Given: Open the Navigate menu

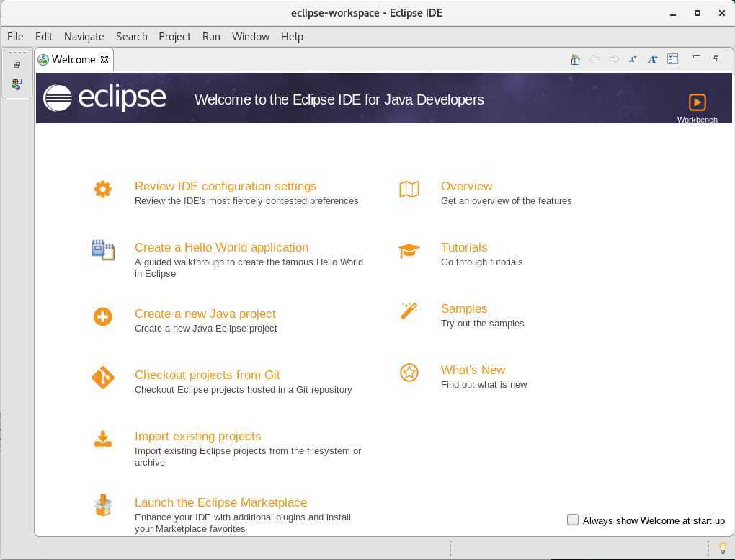Looking at the screenshot, I should [84, 37].
